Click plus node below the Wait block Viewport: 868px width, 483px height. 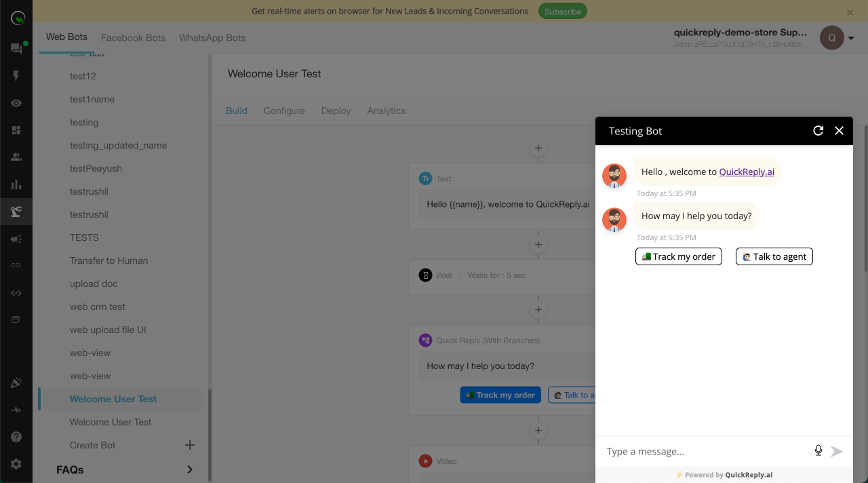[x=538, y=309]
